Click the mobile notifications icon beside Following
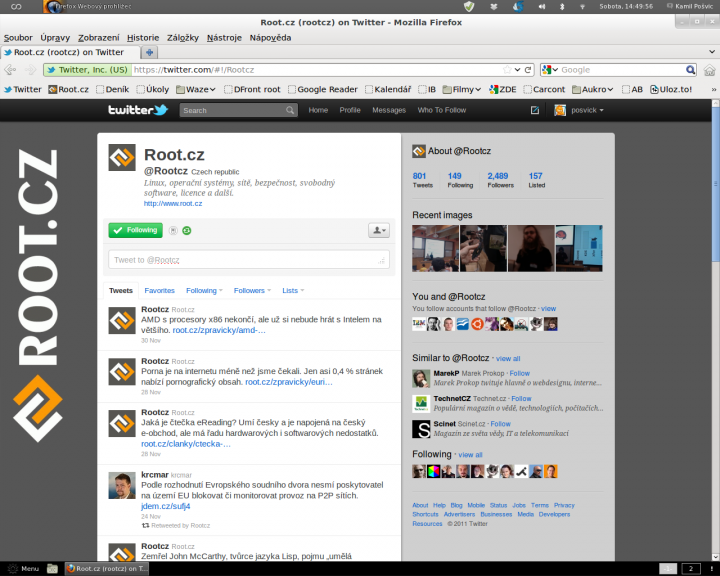720x576 pixels. click(173, 231)
